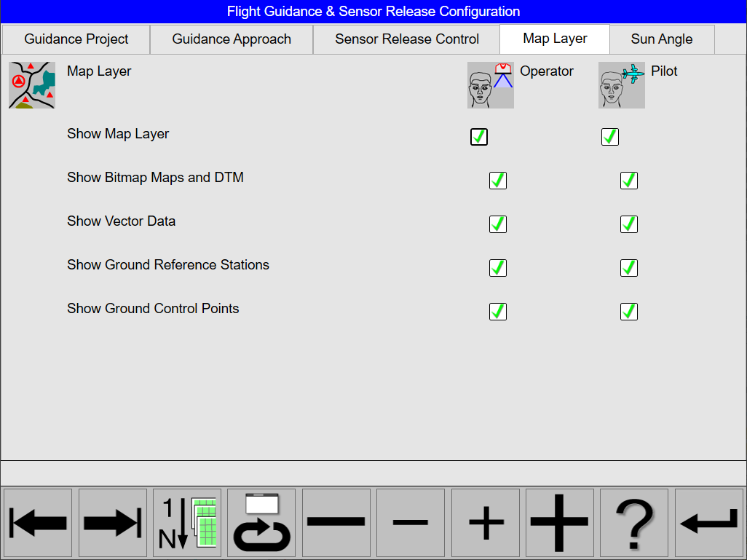Screen dimensions: 747x560
Task: Click the left arrow previous-tab icon
Action: 39,523
